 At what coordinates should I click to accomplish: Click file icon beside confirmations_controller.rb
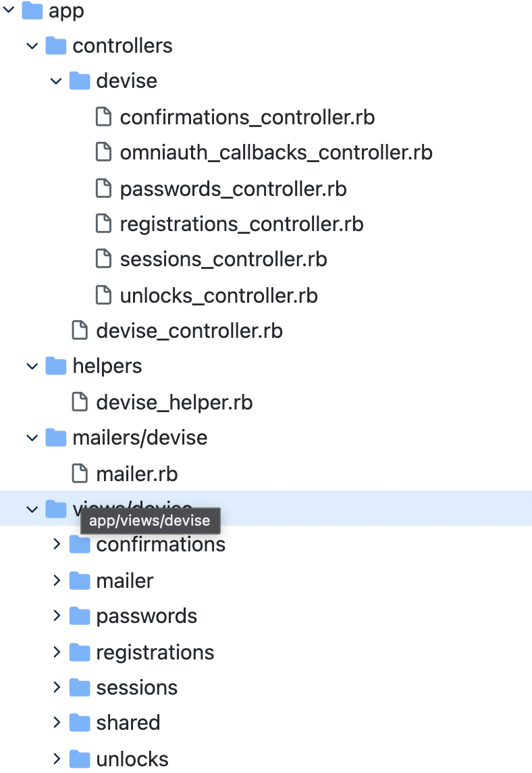click(103, 117)
